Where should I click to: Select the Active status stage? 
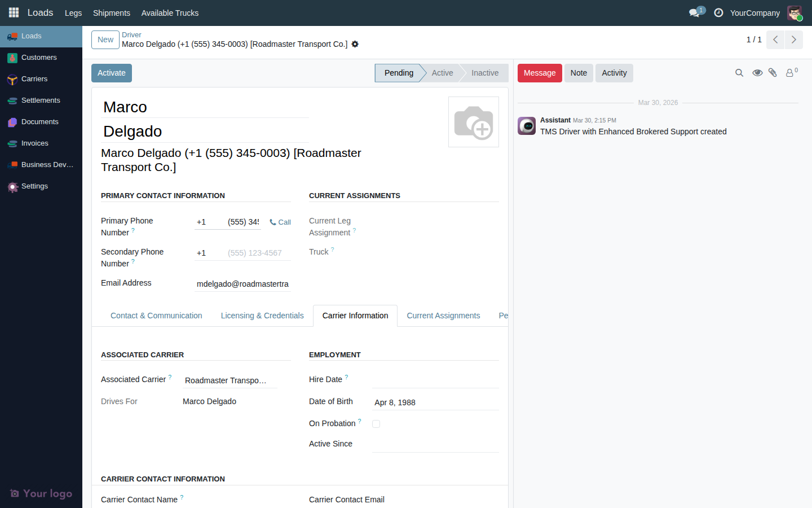[x=442, y=73]
